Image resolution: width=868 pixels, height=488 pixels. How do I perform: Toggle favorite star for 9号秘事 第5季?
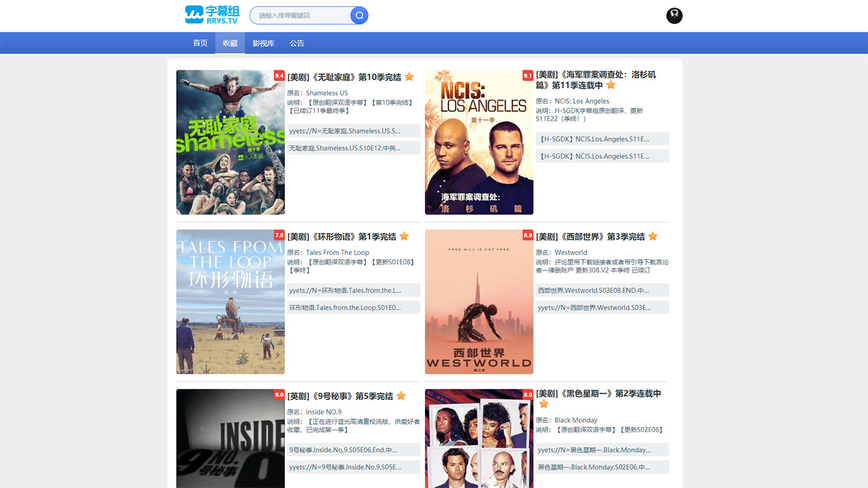coord(401,396)
